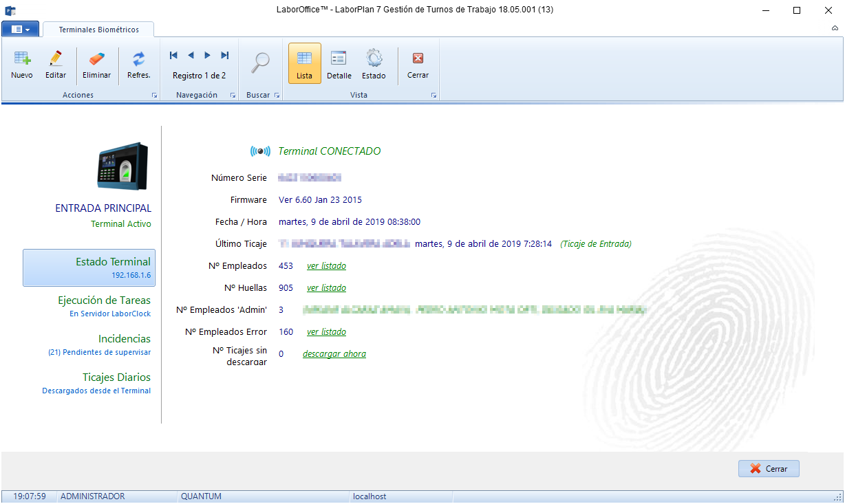Click the biometric terminal device image

(x=122, y=165)
